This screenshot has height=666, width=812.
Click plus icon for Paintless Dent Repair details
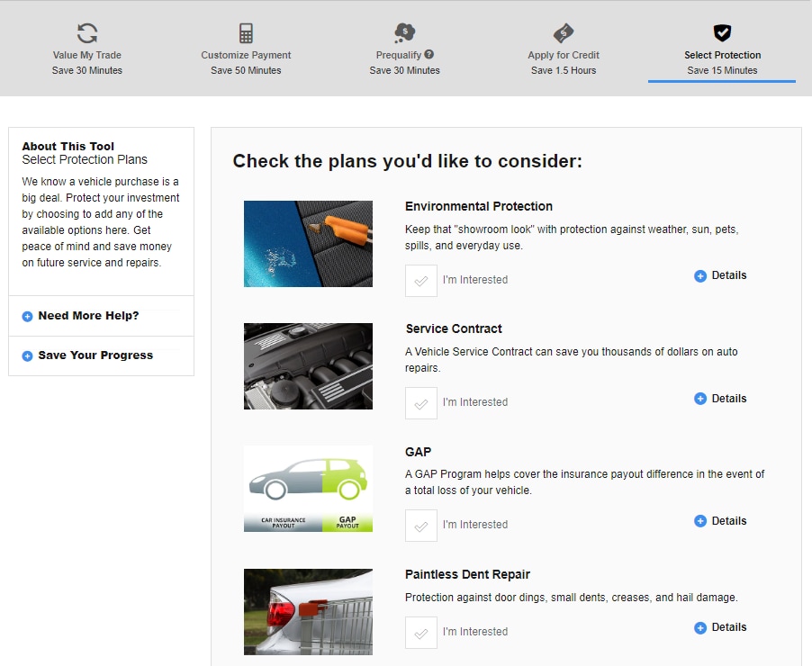click(700, 627)
